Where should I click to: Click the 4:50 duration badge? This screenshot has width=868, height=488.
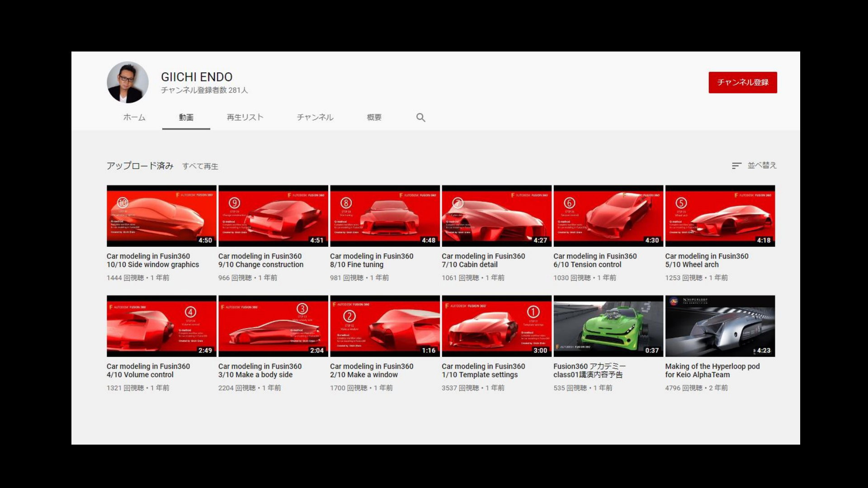point(205,240)
